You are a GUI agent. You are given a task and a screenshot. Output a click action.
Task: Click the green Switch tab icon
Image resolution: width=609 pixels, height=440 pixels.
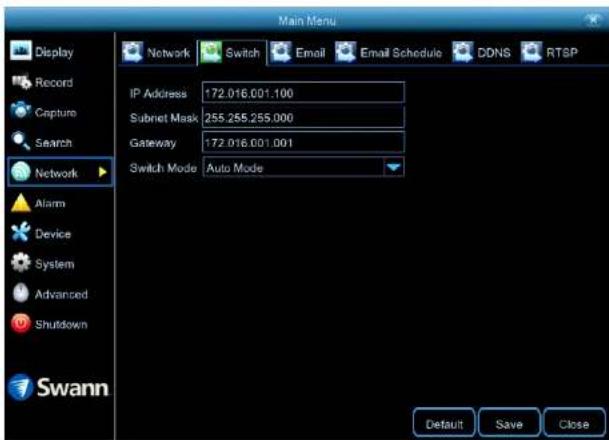[x=211, y=52]
